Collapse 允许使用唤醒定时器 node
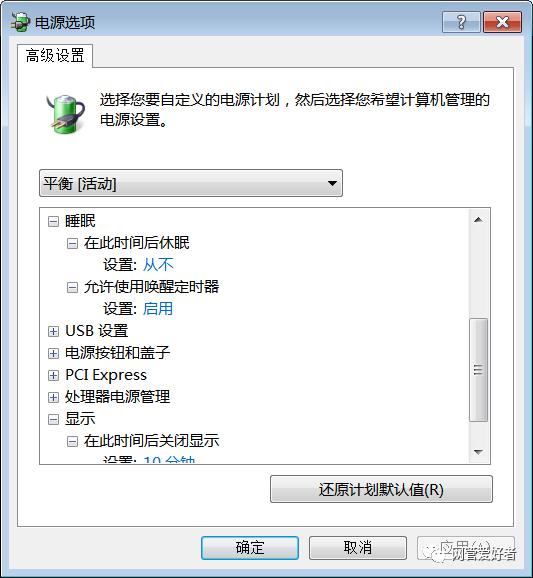Screen dimensions: 533x578 coord(72,287)
